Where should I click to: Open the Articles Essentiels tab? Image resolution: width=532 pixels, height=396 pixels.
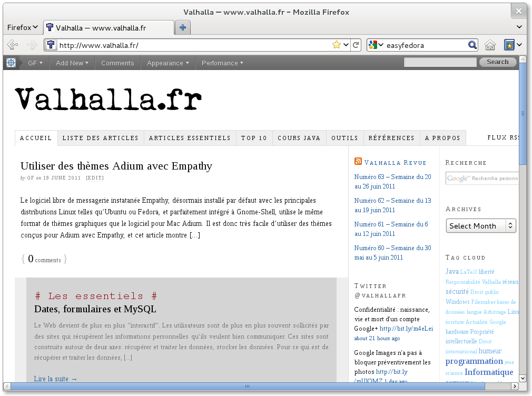pyautogui.click(x=190, y=138)
